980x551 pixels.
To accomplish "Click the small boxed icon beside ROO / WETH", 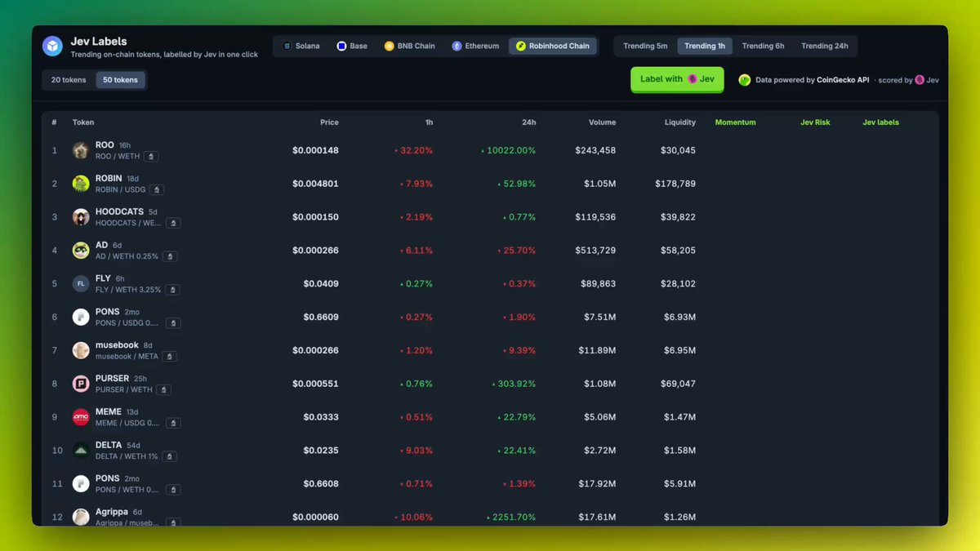I will [x=151, y=156].
